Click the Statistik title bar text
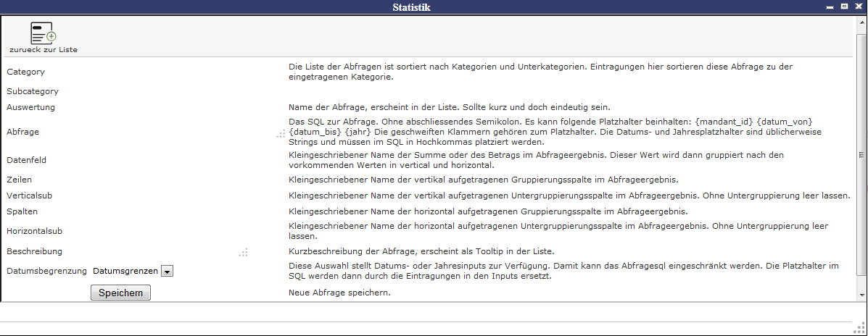 (x=412, y=7)
